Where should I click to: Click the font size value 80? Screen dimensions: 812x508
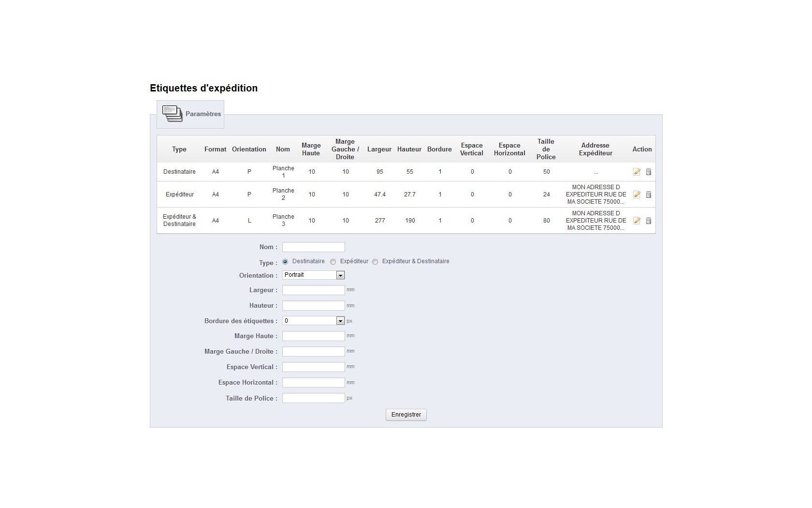(547, 221)
